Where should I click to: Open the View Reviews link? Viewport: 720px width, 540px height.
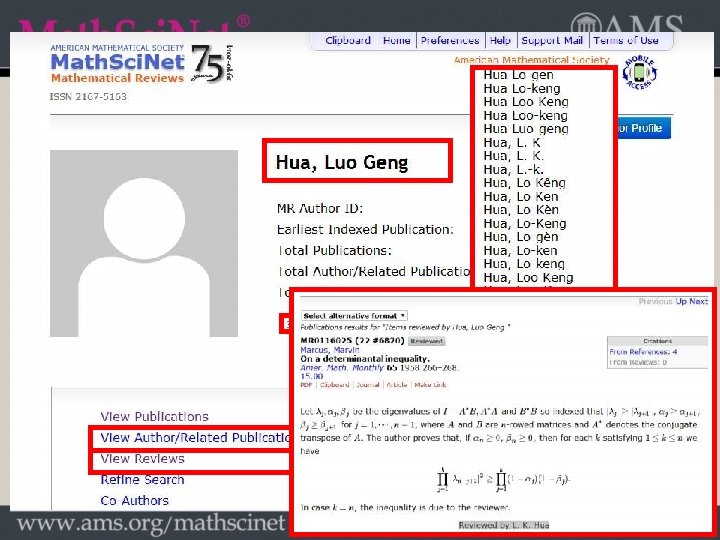pyautogui.click(x=142, y=459)
